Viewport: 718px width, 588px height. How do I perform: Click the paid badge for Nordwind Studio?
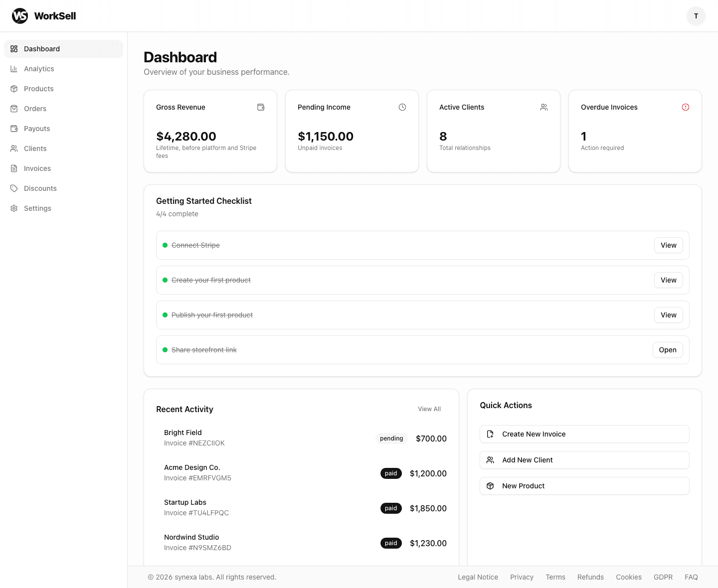coord(391,543)
